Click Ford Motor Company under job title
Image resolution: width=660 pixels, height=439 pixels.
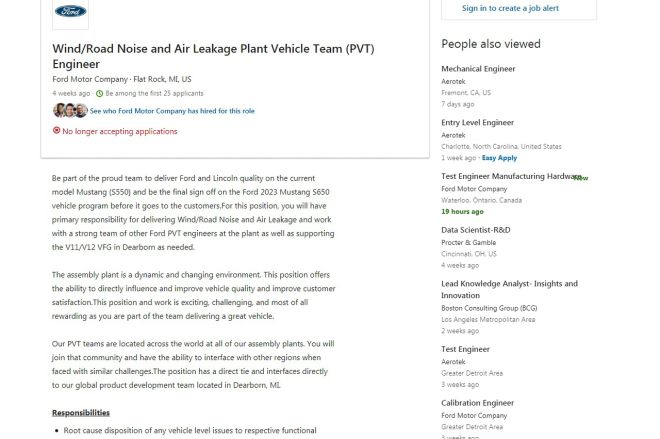[90, 79]
